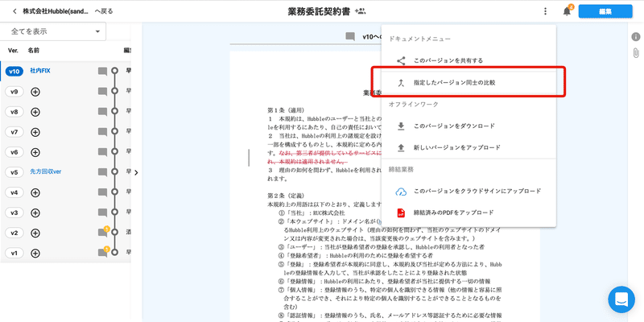Click the comment icon beside v10への
Screen dimensions: 644x322
tap(350, 37)
